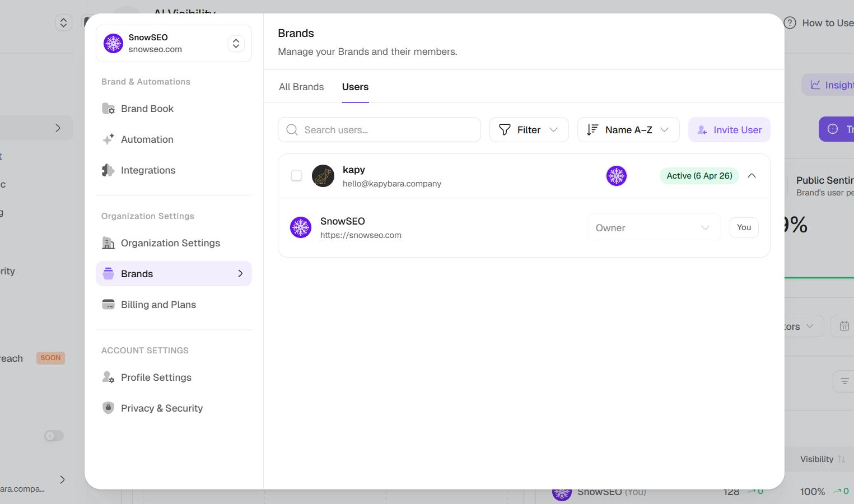Screen dimensions: 854x504
Task: Open Profile Settings from account settings
Action: point(156,377)
